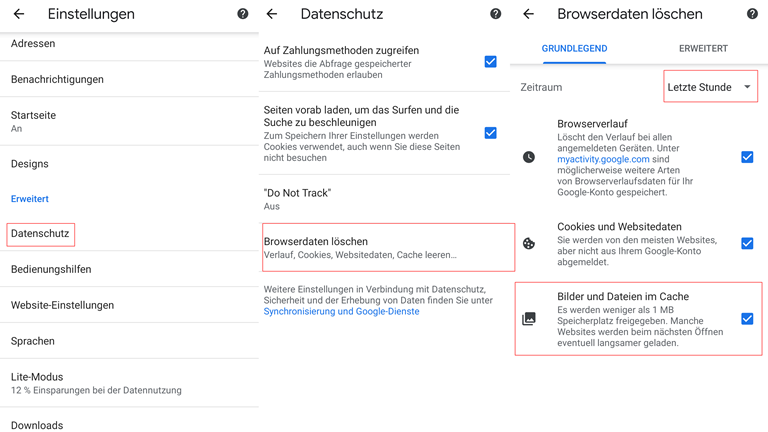Screen dimensions: 768x432
Task: Select the Grundlegend tab
Action: pos(574,48)
